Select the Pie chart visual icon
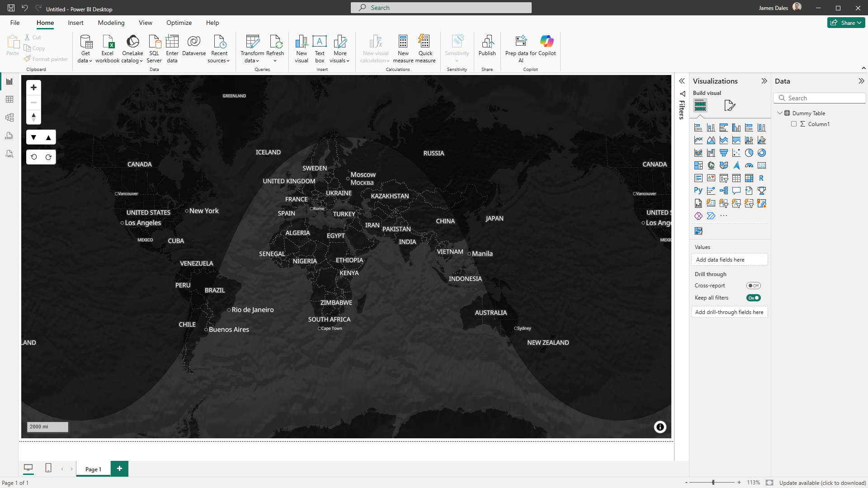 click(749, 153)
